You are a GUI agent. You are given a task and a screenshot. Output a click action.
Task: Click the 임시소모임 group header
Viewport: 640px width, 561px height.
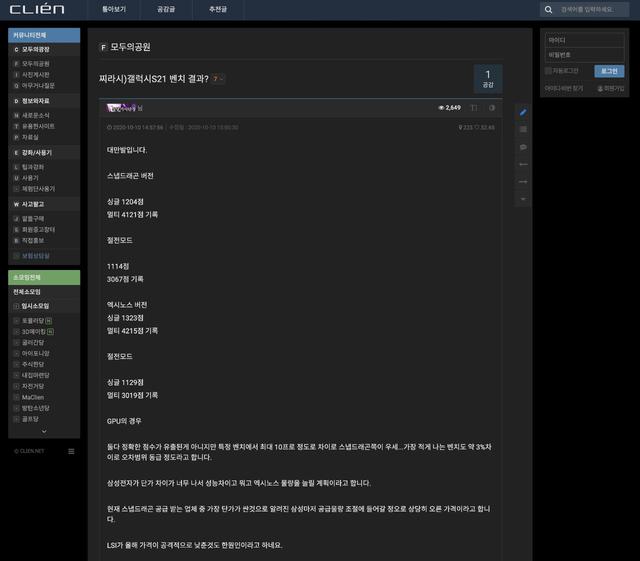(44, 306)
